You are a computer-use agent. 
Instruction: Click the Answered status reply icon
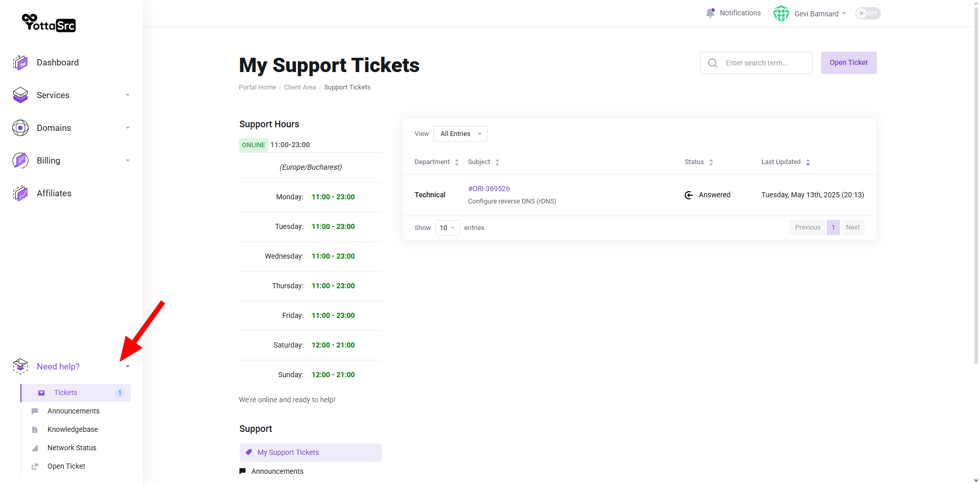click(x=689, y=195)
